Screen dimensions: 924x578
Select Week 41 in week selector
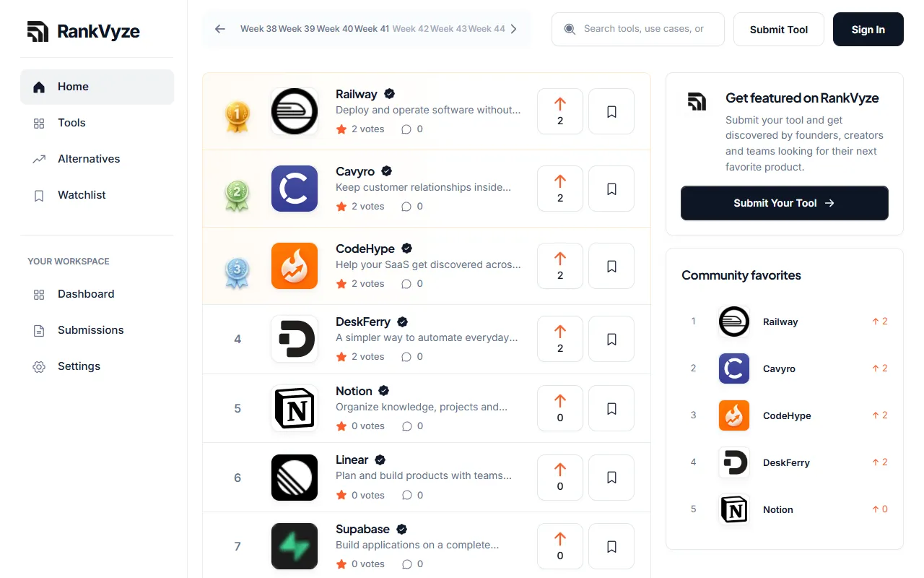(372, 29)
